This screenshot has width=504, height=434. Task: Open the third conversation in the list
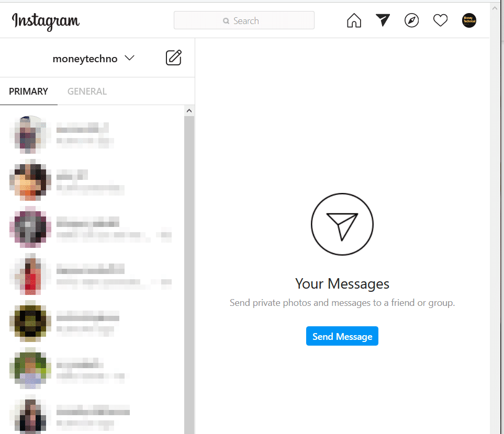pos(92,229)
